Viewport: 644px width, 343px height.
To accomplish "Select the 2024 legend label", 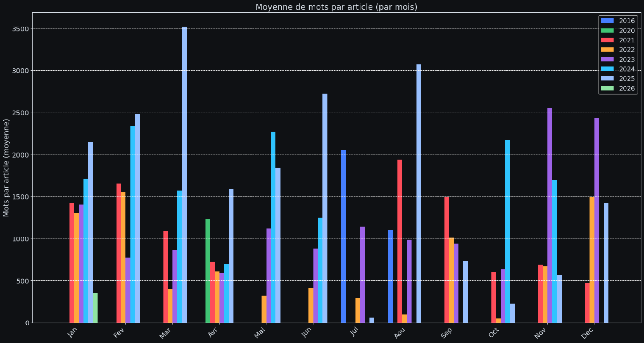I will 627,69.
